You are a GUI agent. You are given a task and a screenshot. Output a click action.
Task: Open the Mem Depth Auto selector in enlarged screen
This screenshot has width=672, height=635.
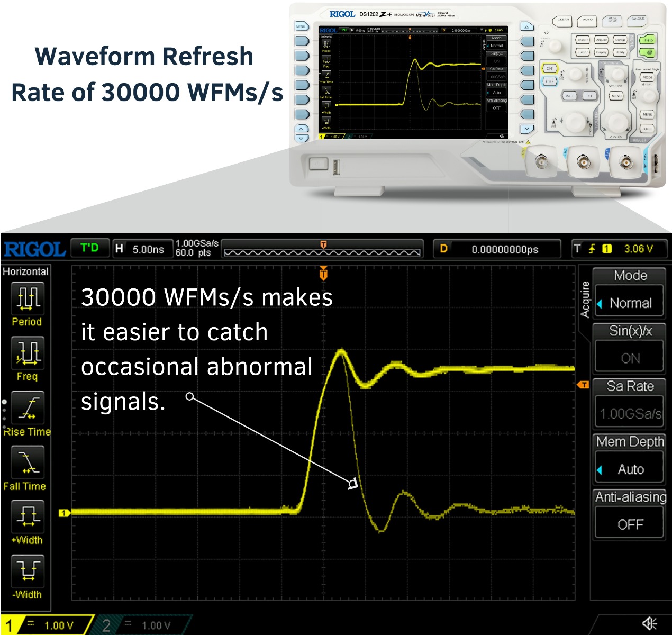coord(630,468)
